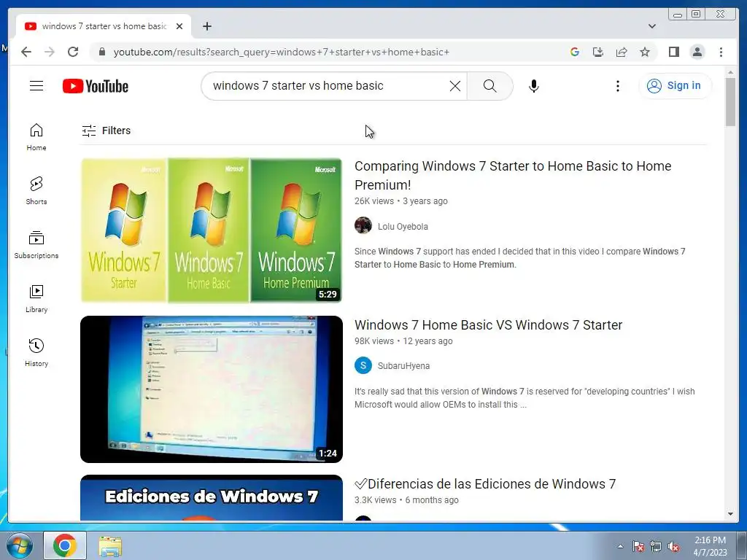
Task: Open History in the sidebar
Action: [36, 352]
